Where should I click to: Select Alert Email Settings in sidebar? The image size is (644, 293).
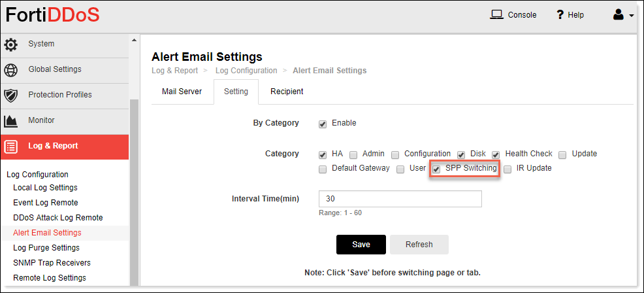[47, 233]
